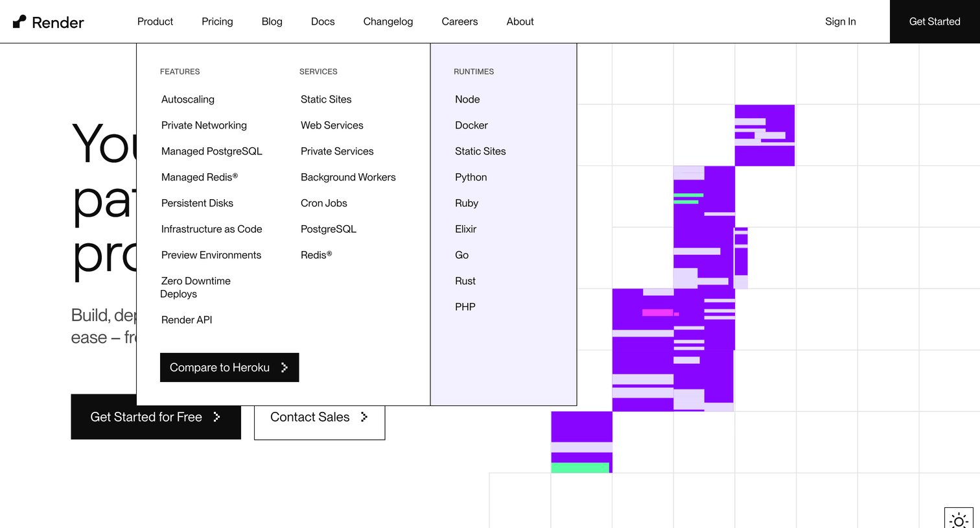This screenshot has height=528, width=980.
Task: Open the About nav link
Action: pyautogui.click(x=520, y=21)
